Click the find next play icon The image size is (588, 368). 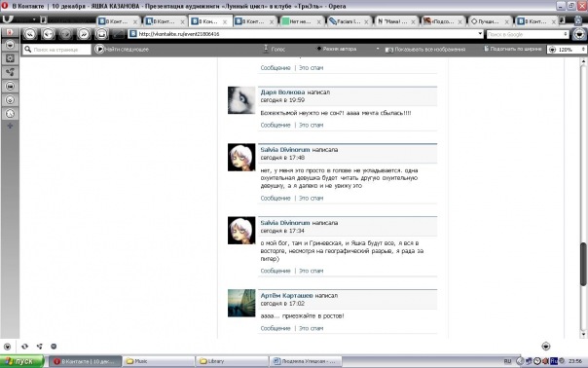pyautogui.click(x=99, y=49)
